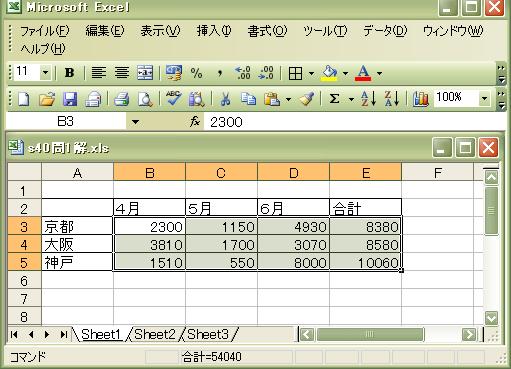The height and width of the screenshot is (369, 511).
Task: Jump to the last sheet tab
Action: coord(64,334)
